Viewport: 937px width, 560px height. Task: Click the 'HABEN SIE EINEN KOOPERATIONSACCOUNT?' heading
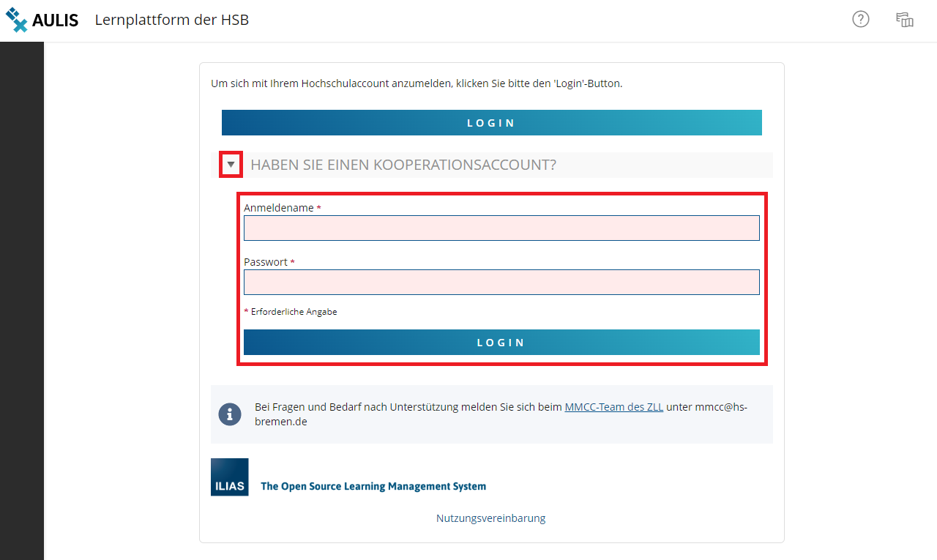(403, 165)
